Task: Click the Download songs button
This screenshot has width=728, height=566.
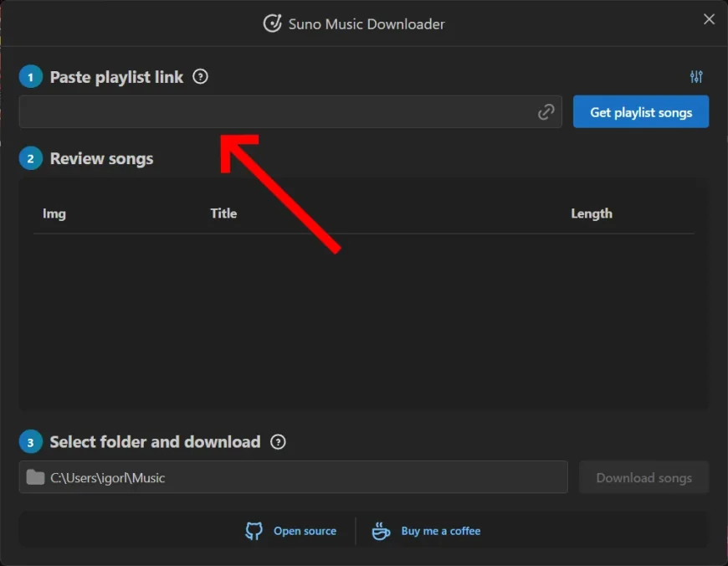Action: 643,477
